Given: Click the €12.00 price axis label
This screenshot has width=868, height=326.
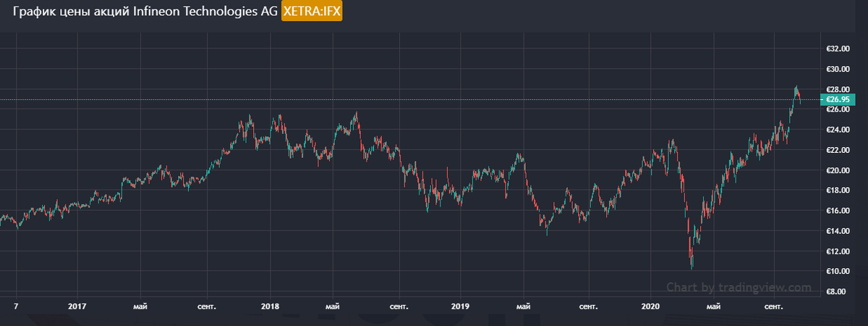Looking at the screenshot, I should coord(837,251).
